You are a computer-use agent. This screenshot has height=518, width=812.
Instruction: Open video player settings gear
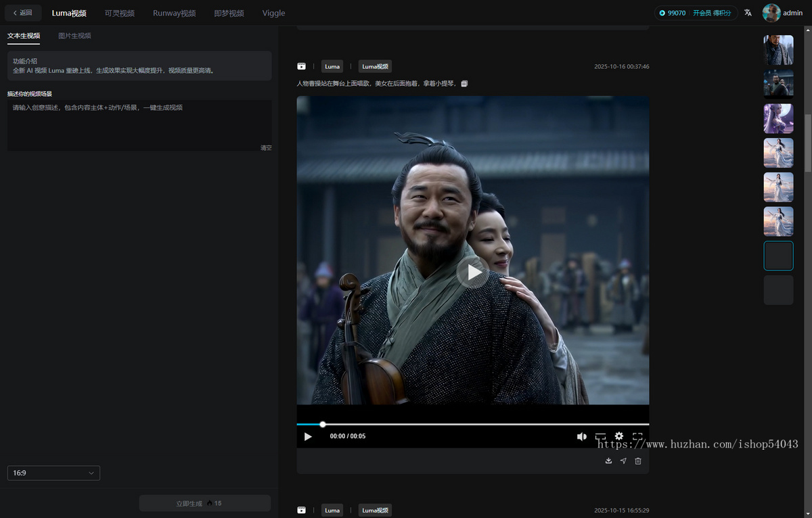[x=618, y=436]
